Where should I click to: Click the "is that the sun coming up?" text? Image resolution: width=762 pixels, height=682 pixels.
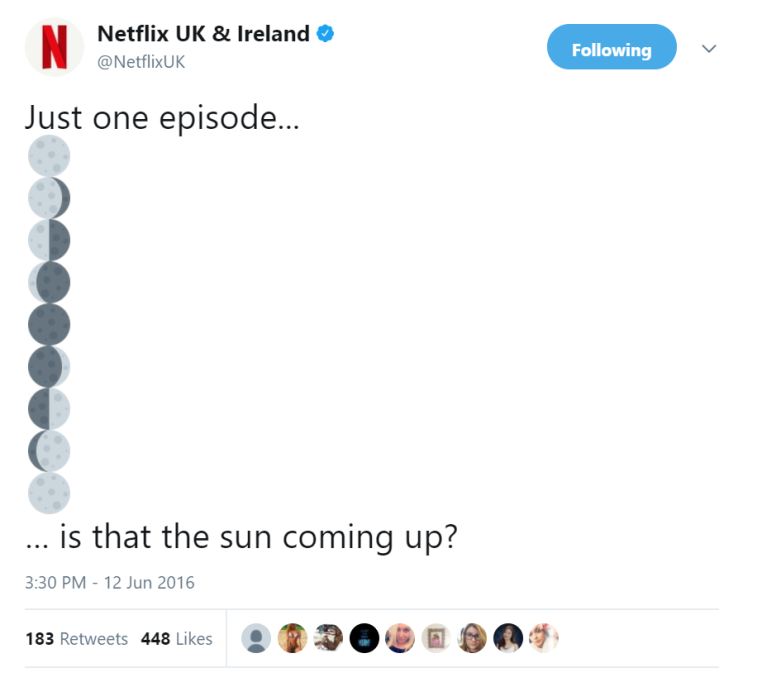point(258,537)
